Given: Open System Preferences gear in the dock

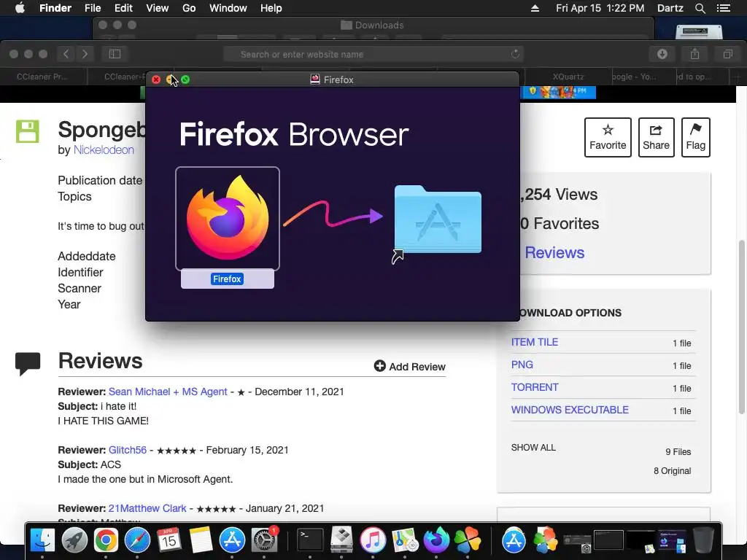Looking at the screenshot, I should click(x=264, y=540).
